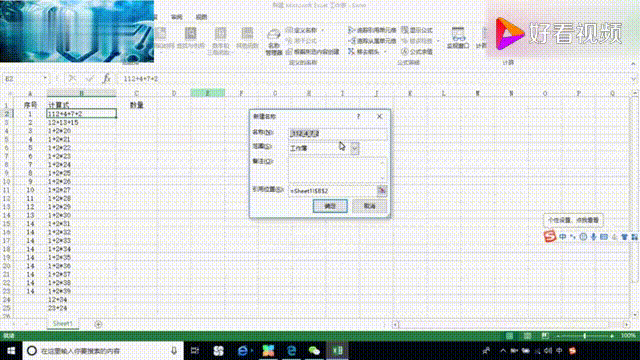Screen dimensions: 640x360
Task: Add a new sheet with plus icon
Action: pos(98,324)
